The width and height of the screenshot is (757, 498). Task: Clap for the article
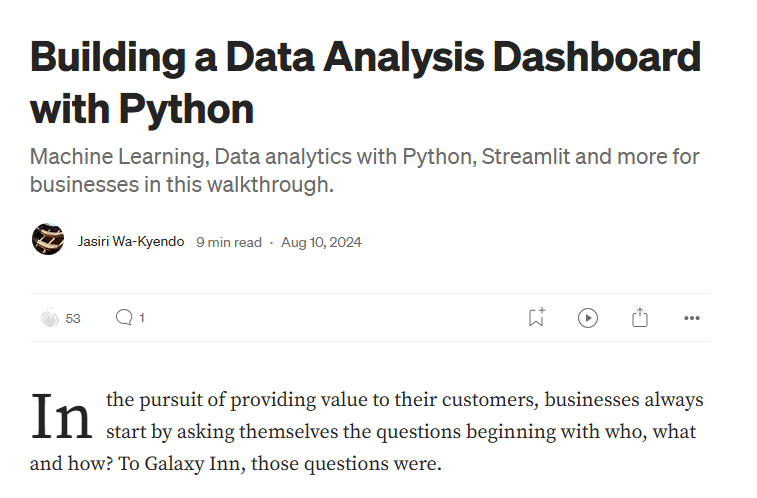[x=49, y=318]
